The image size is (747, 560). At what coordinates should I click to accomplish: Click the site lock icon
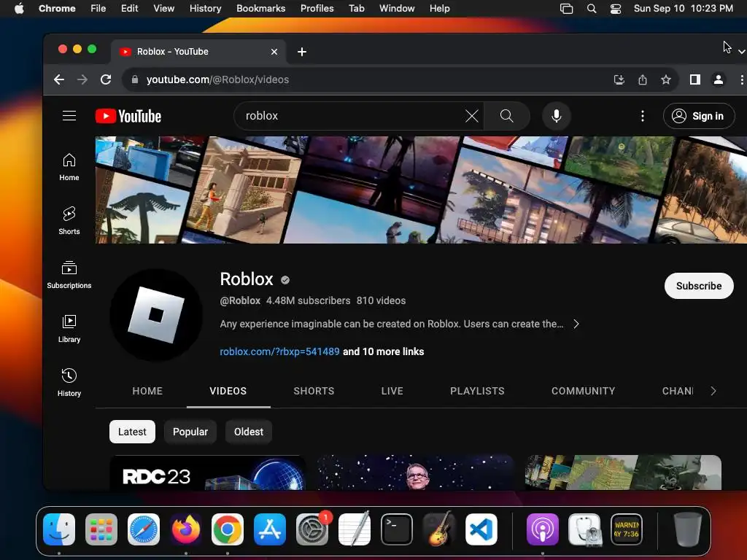pos(135,79)
